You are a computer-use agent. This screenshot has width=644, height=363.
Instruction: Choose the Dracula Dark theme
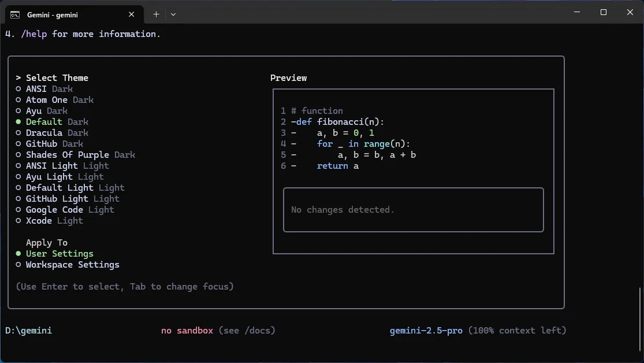(52, 133)
